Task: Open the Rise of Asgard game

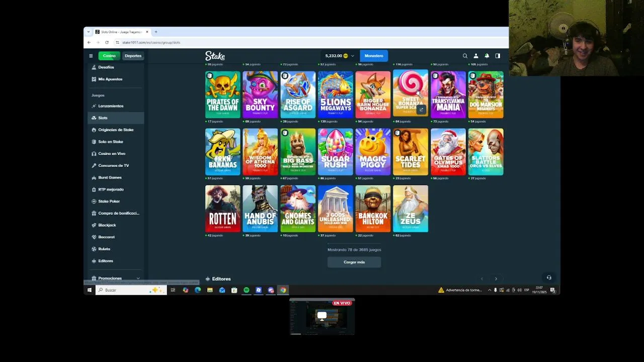Action: click(298, 95)
